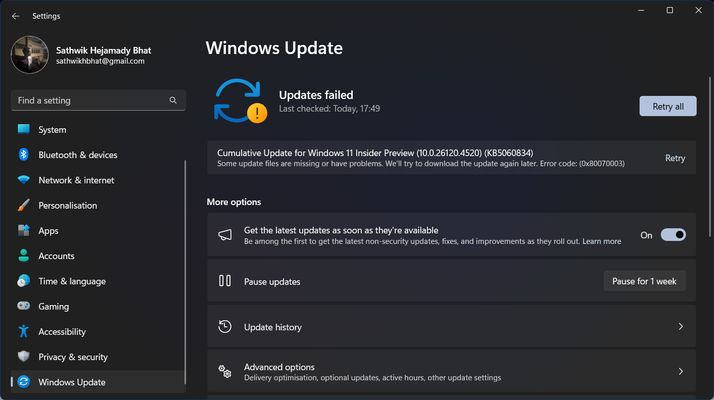This screenshot has height=400, width=714.
Task: Click the sidebar navigation scrollbar
Action: pyautogui.click(x=185, y=272)
